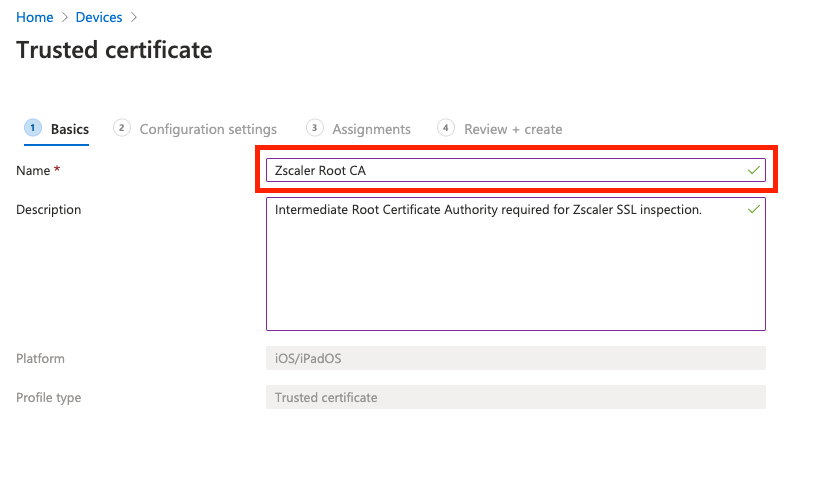Image resolution: width=827 pixels, height=495 pixels.
Task: Click the Trusted certificate page heading
Action: (x=114, y=50)
